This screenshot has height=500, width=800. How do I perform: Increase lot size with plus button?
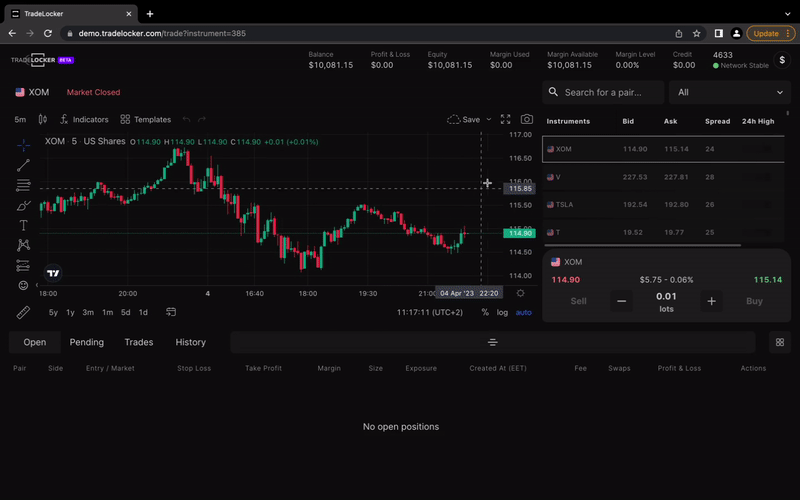coord(711,301)
